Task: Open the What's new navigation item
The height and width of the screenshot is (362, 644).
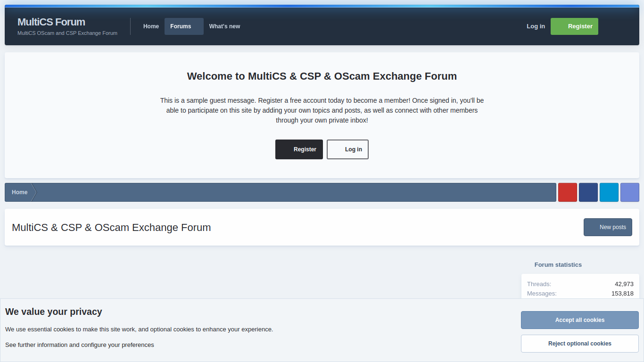Action: click(x=224, y=26)
